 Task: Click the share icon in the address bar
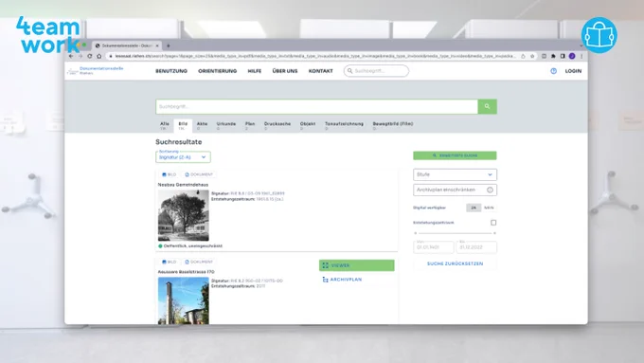[523, 56]
